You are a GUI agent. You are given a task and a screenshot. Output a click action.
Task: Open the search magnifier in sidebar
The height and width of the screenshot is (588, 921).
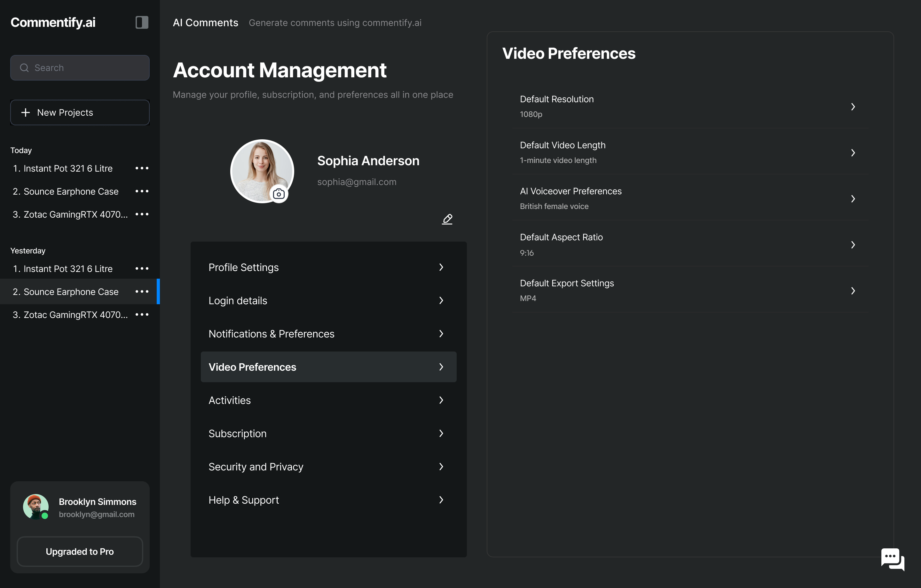click(24, 68)
